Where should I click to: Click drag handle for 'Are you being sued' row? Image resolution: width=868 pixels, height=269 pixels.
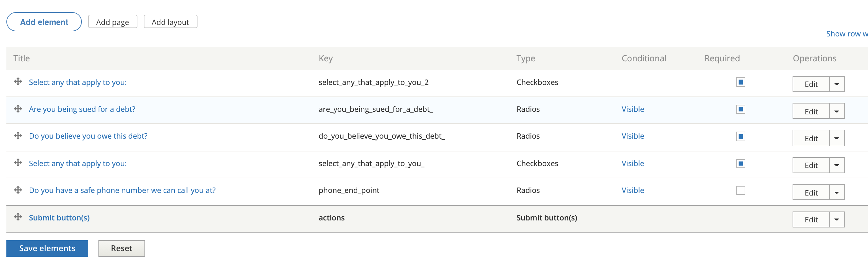pyautogui.click(x=18, y=109)
